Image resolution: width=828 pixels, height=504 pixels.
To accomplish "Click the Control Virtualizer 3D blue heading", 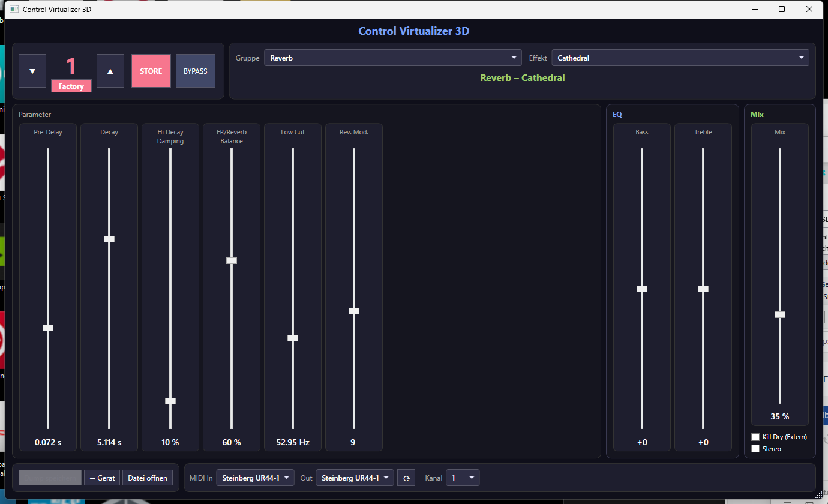I will point(414,31).
